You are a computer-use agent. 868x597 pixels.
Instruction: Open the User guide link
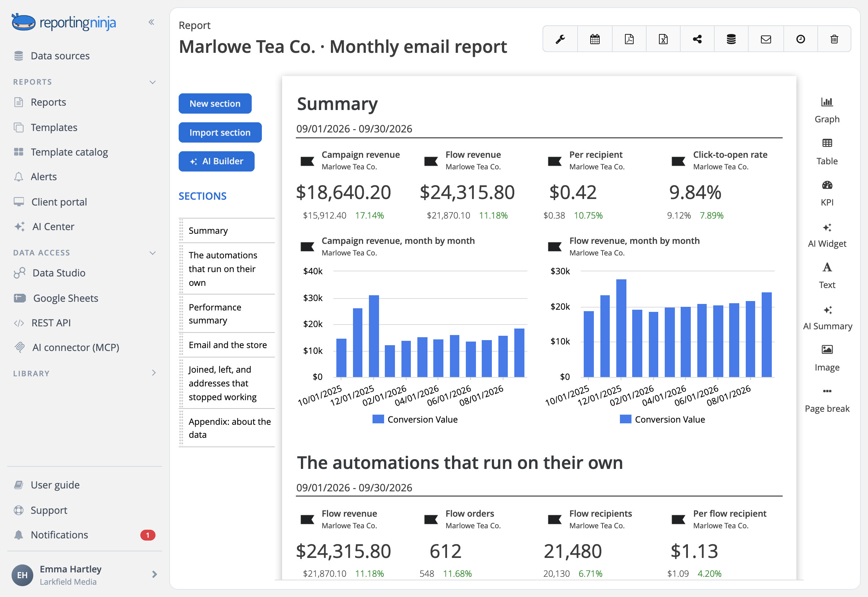pos(46,485)
